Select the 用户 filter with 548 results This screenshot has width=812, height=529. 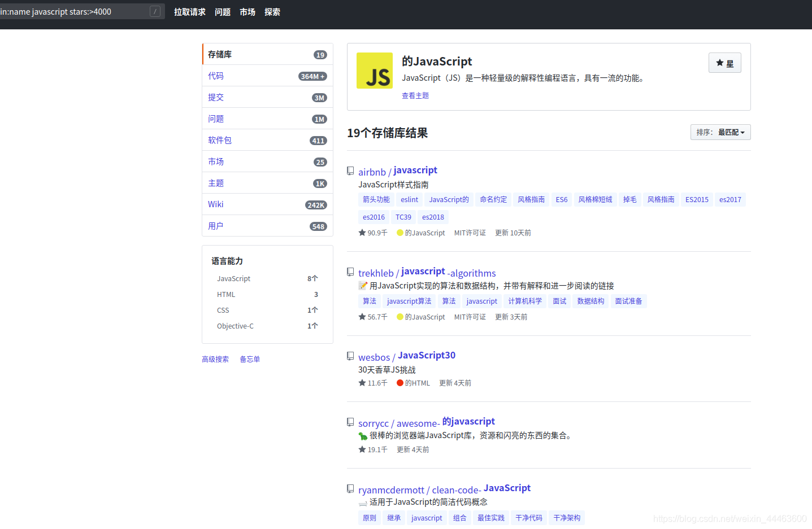(267, 226)
